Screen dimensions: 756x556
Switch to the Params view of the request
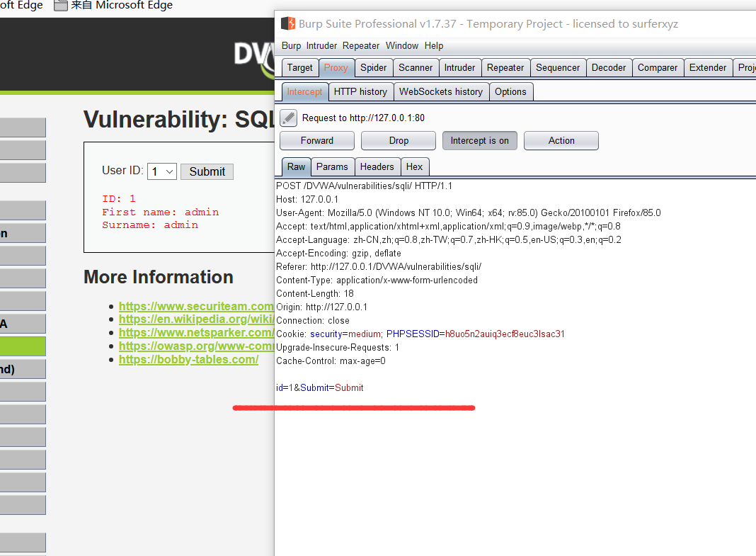[x=332, y=166]
